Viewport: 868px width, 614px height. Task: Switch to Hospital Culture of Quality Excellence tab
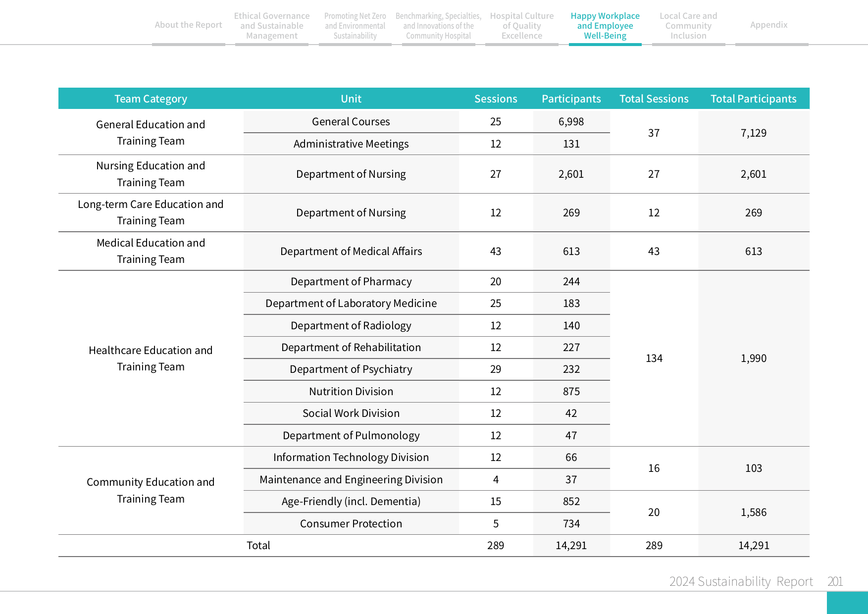click(522, 26)
